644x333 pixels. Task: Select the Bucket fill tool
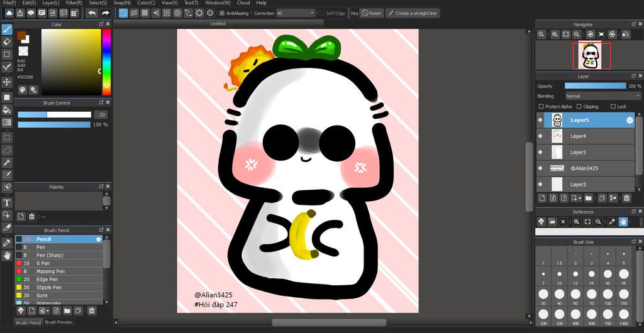coord(7,109)
